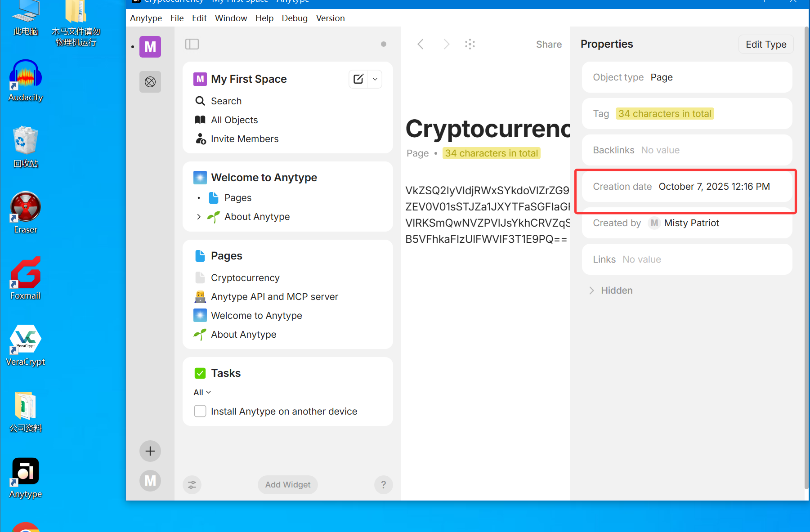Open the Cryptocurrency page in the Pages list
The width and height of the screenshot is (810, 532).
pos(245,278)
